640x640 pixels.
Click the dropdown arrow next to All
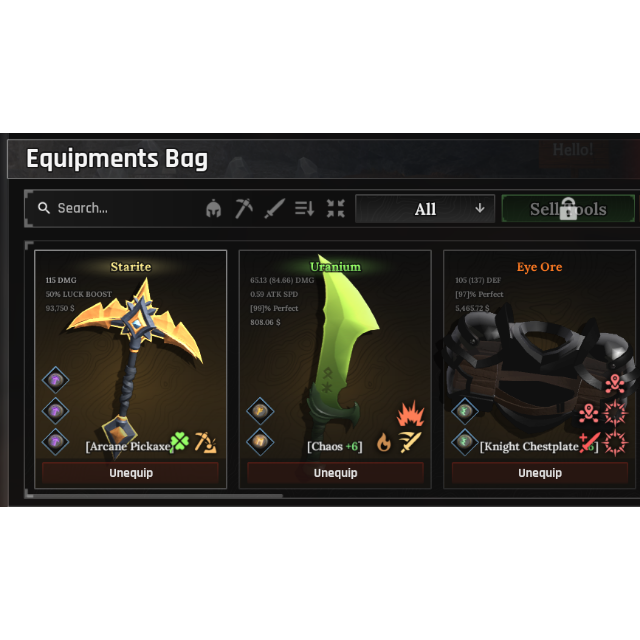(x=480, y=209)
